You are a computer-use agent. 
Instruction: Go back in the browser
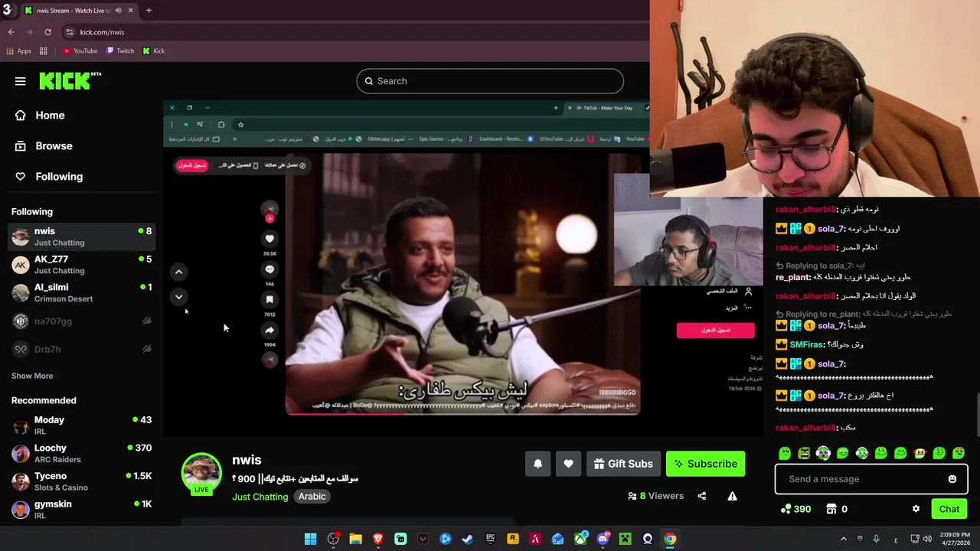pos(11,32)
